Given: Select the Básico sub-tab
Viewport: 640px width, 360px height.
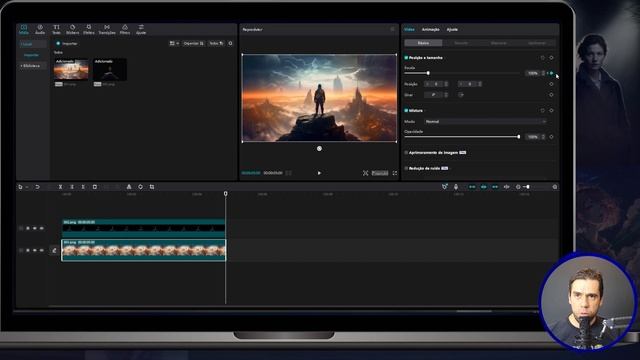Looking at the screenshot, I should point(423,43).
